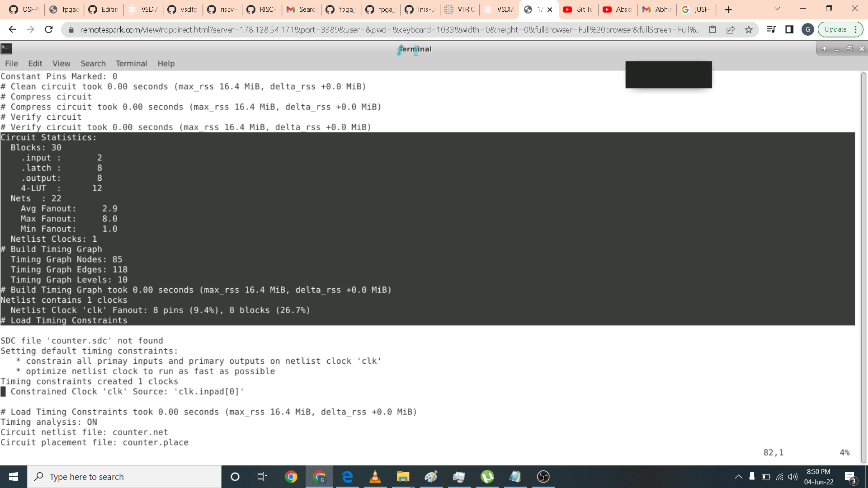
Task: Click the browser reload icon
Action: pos(49,30)
